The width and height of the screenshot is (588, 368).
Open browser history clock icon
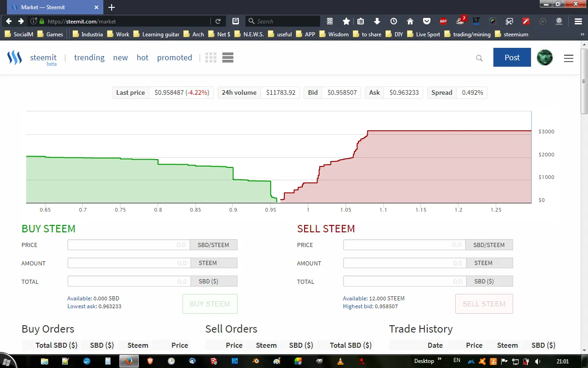(394, 21)
